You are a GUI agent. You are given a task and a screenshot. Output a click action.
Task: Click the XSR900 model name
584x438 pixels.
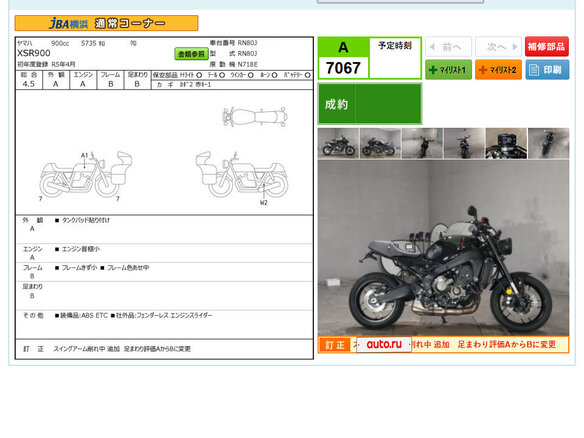click(x=34, y=53)
